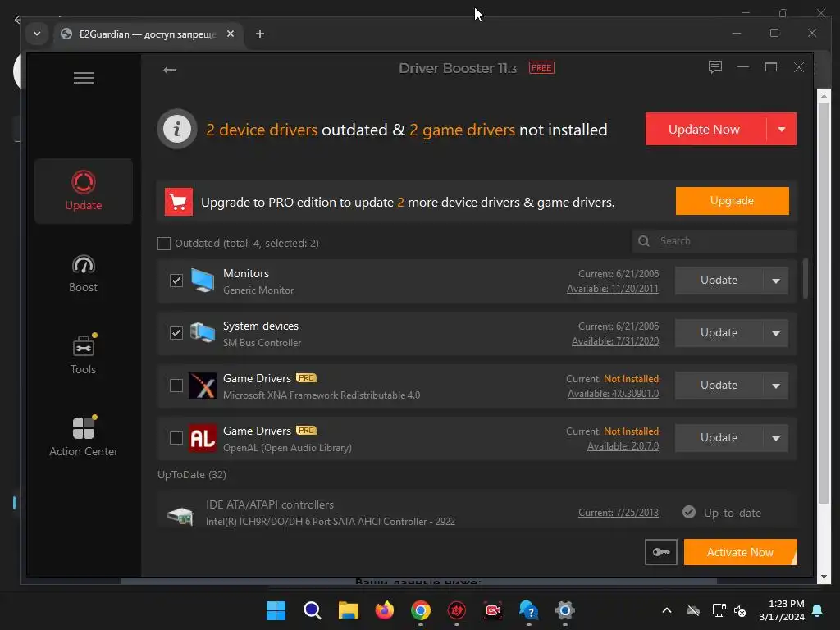This screenshot has width=840, height=630.
Task: Click the OpenAL audio library icon
Action: click(203, 438)
